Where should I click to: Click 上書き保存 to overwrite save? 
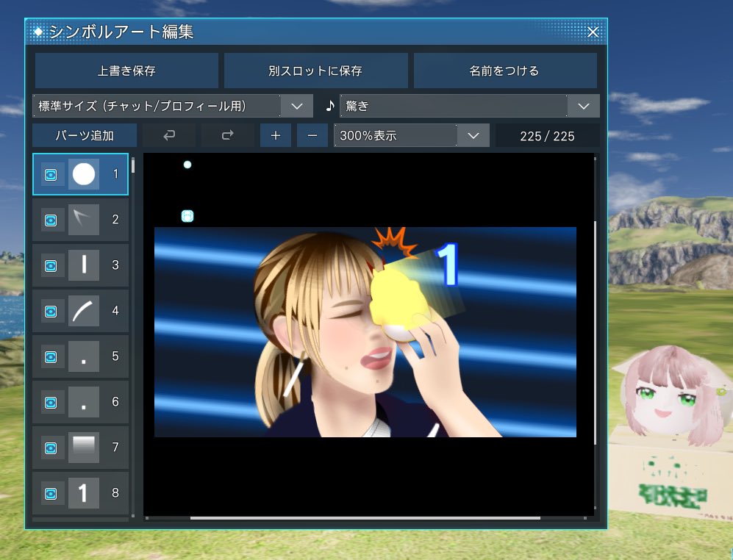126,71
